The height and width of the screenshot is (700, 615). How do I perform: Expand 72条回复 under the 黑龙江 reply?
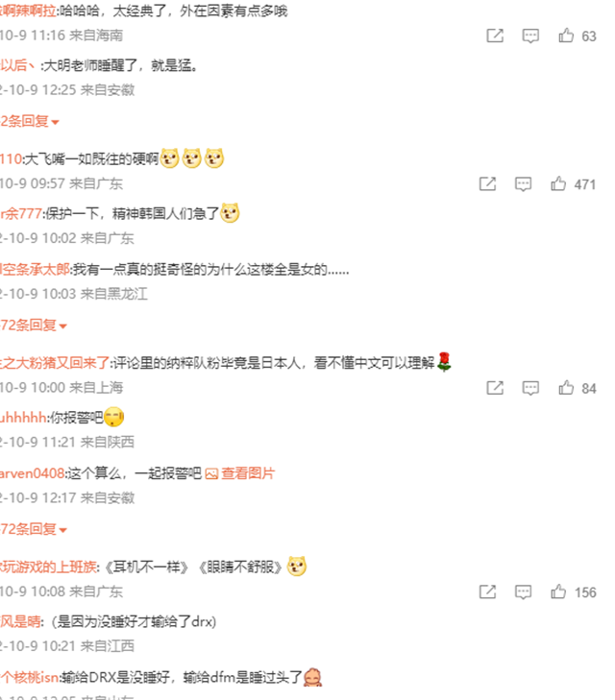coord(34,326)
